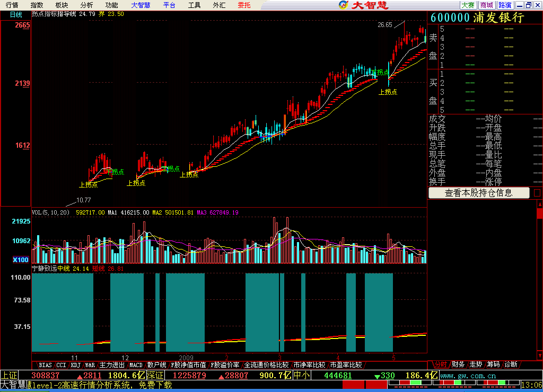Select the 市净率比较 tab
Screen dimensions: 543x392
pos(309,365)
